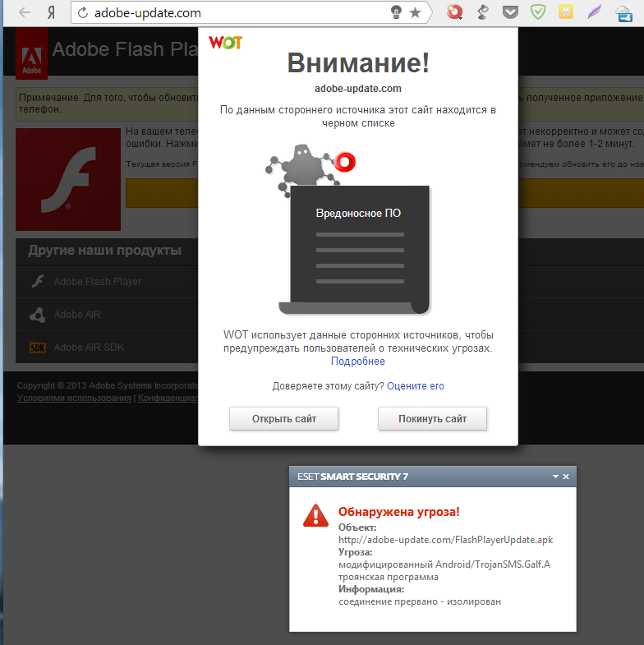Click the 'Условиями использования' footer link
This screenshot has width=644, height=645.
74,399
